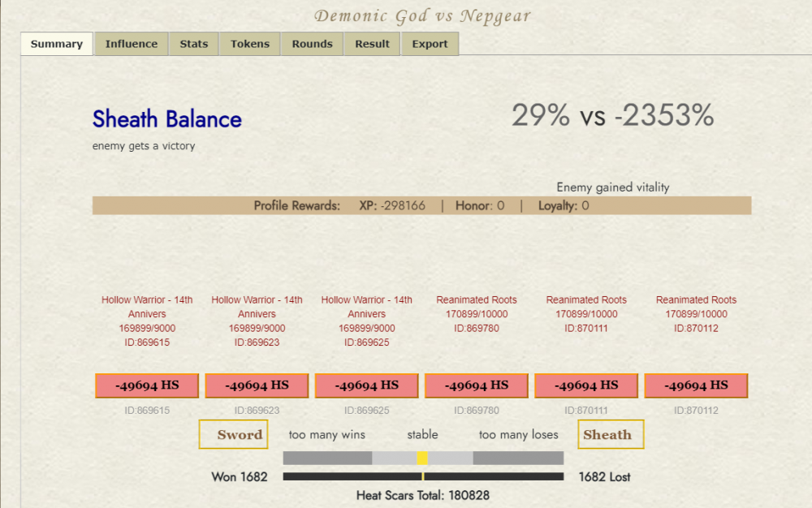Screen dimensions: 812x508
Task: Select the Summary tab
Action: pyautogui.click(x=57, y=44)
